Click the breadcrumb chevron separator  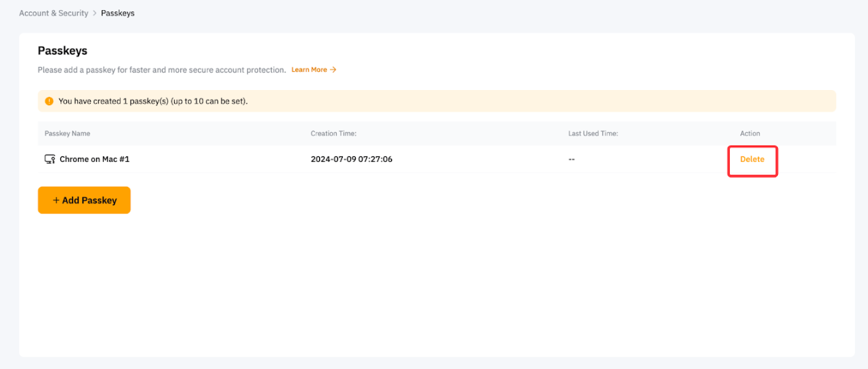click(95, 14)
